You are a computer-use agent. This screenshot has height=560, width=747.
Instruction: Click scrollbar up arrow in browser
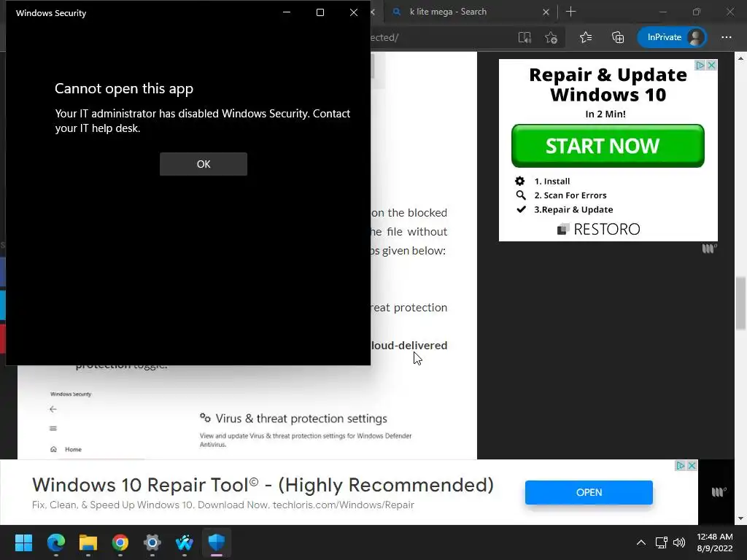coord(740,58)
